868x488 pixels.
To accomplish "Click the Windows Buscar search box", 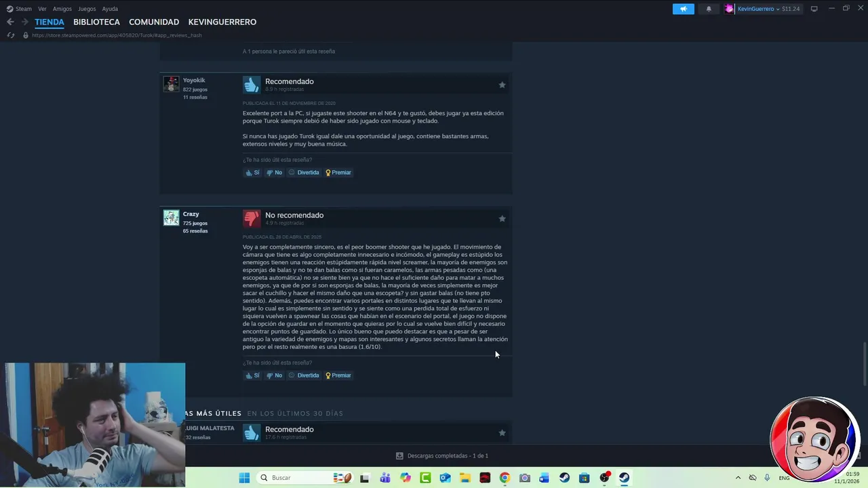I will point(305,478).
